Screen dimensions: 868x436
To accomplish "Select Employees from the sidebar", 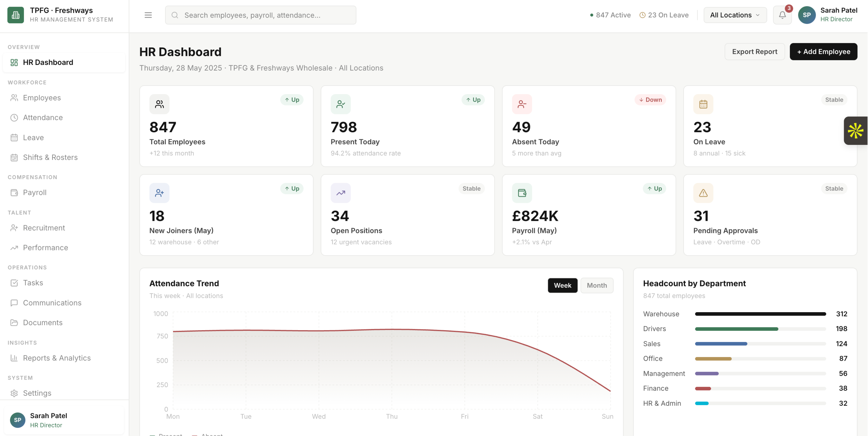I will (64, 98).
